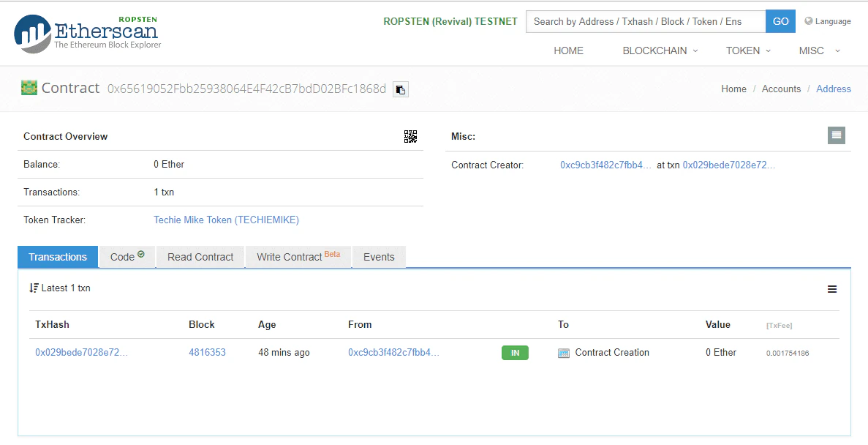The image size is (868, 445).
Task: Open the hamburger menu above transactions table
Action: click(832, 288)
